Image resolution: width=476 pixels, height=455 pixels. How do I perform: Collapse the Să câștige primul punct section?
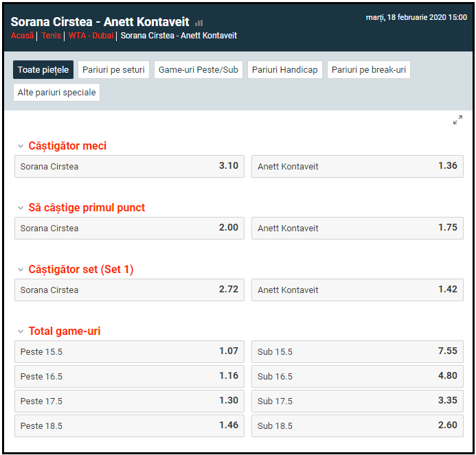click(20, 208)
